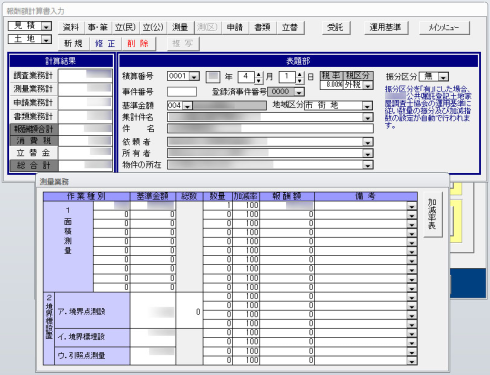
Task: Open the 運用基準 button
Action: [x=386, y=28]
